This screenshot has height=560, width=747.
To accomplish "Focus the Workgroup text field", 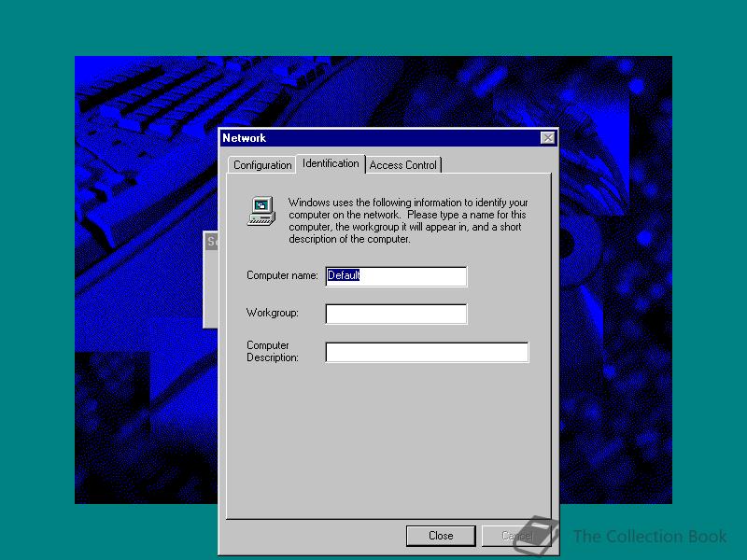I will (396, 314).
